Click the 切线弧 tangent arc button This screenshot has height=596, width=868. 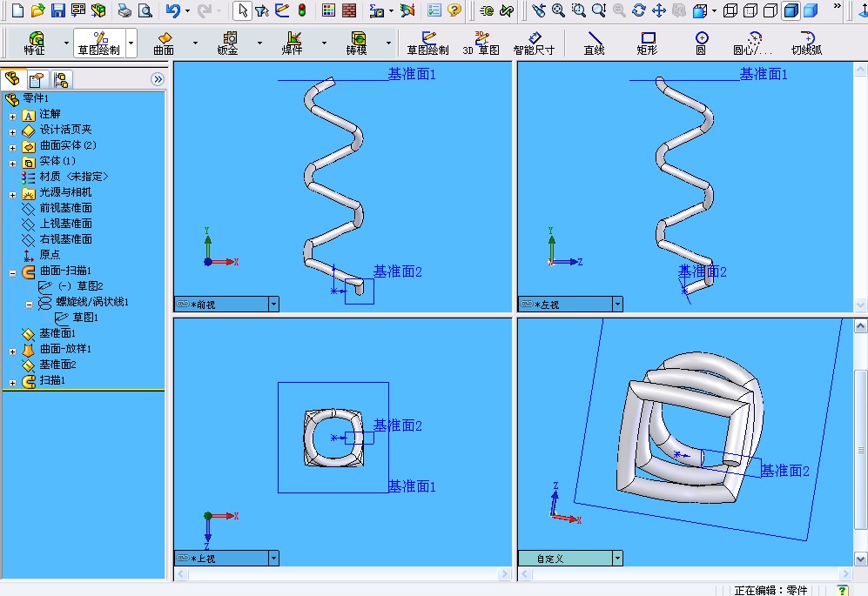point(806,44)
